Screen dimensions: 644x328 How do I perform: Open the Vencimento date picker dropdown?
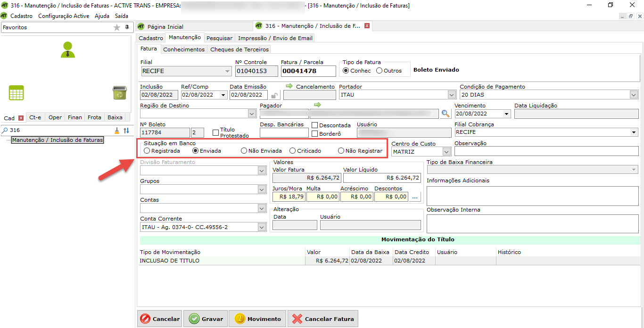(507, 114)
